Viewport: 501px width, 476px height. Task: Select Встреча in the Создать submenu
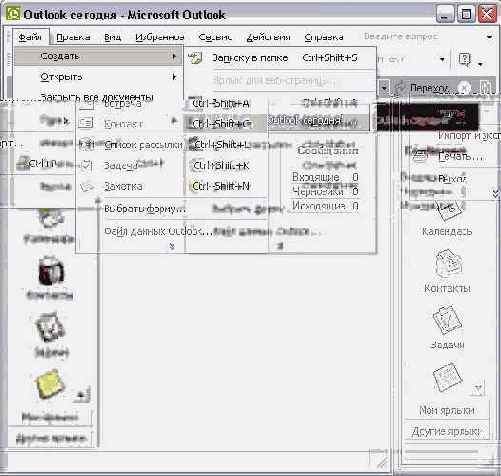(x=123, y=104)
